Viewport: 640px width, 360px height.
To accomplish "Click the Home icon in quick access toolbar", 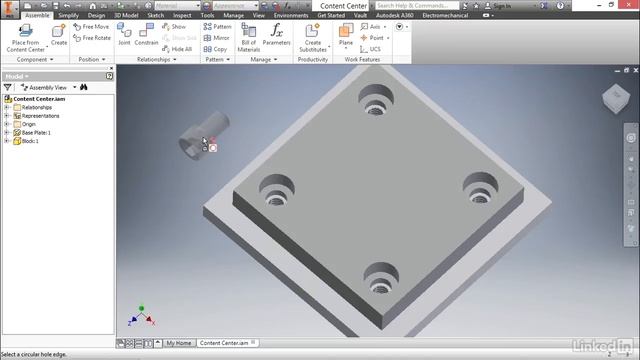I will [93, 6].
